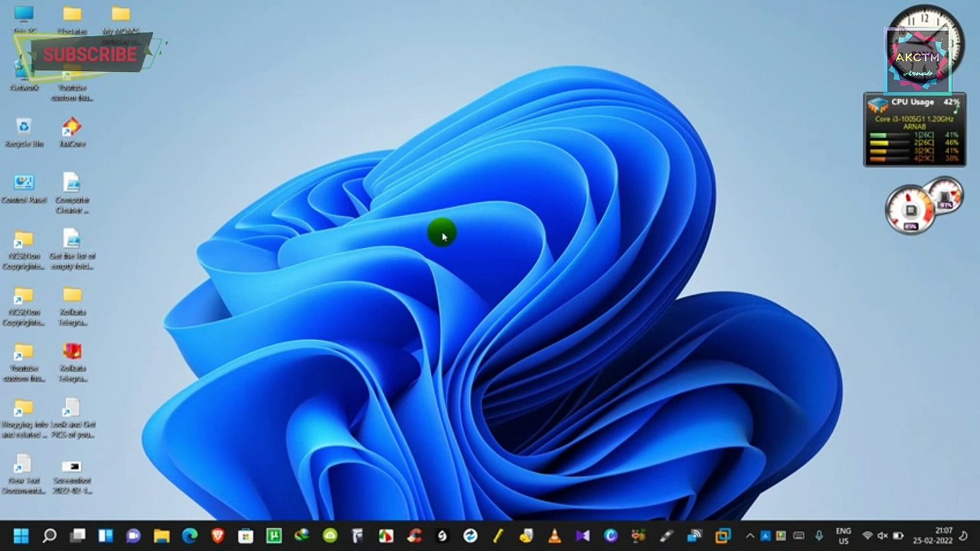Screen dimensions: 980x551
Task: Open the date and time calendar flyout
Action: pos(943,536)
